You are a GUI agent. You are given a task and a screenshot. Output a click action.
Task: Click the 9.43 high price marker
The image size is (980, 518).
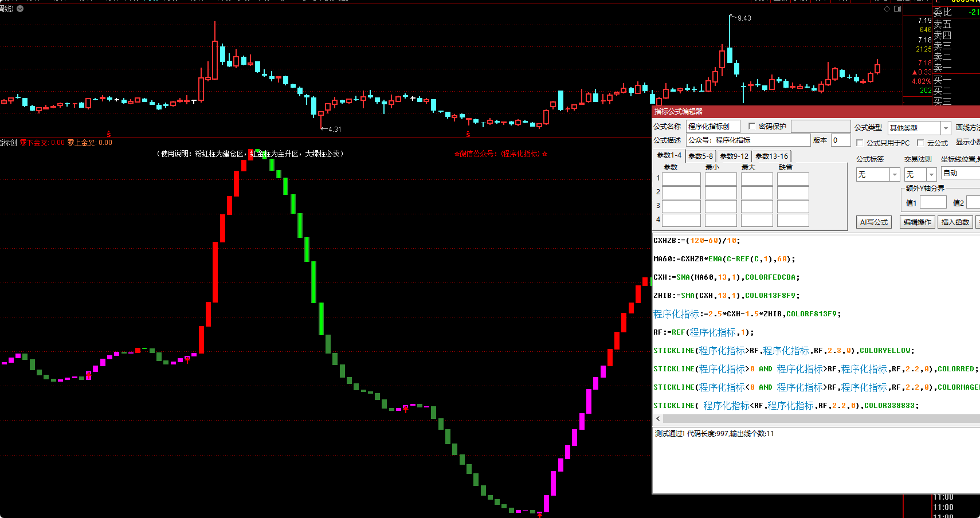click(744, 18)
